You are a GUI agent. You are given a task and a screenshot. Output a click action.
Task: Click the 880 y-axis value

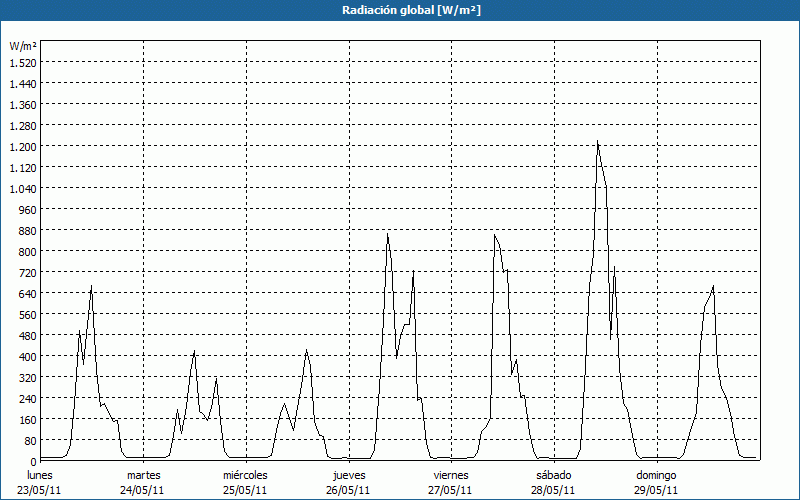(28, 231)
